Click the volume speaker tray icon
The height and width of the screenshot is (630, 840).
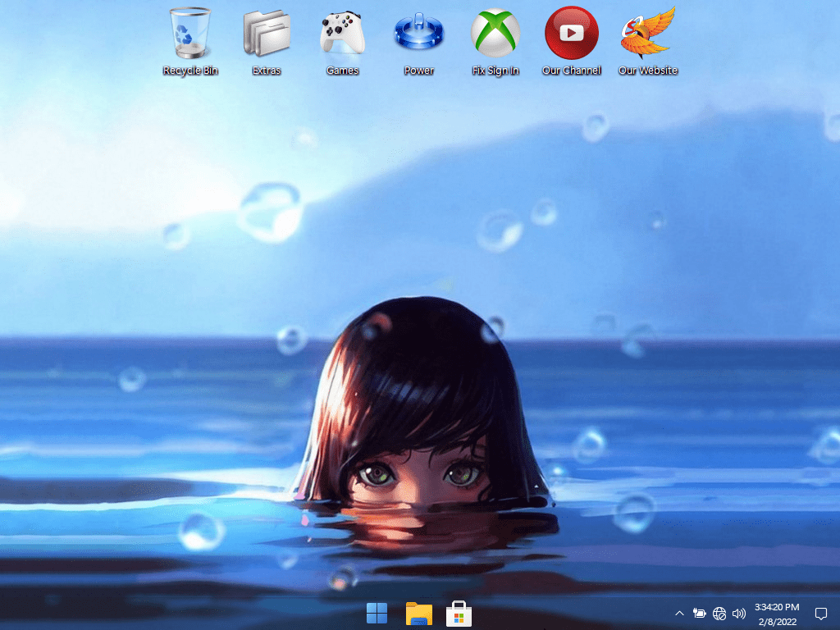[739, 614]
